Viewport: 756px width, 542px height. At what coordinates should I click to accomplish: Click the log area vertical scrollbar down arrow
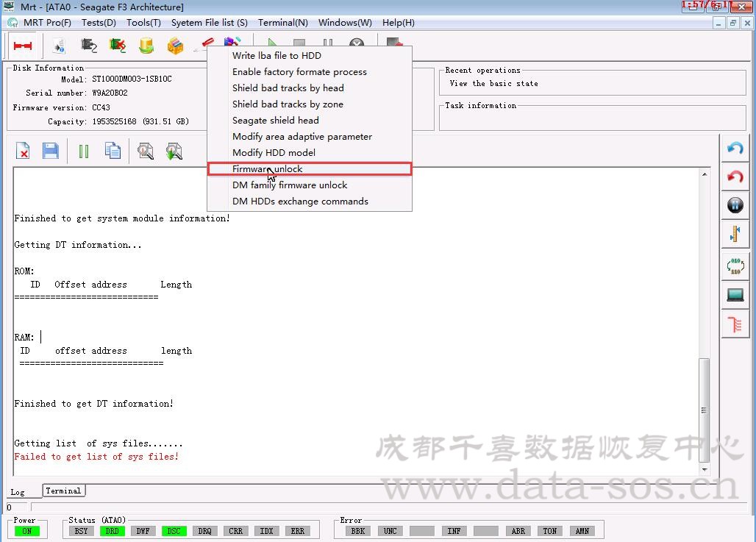(x=705, y=469)
